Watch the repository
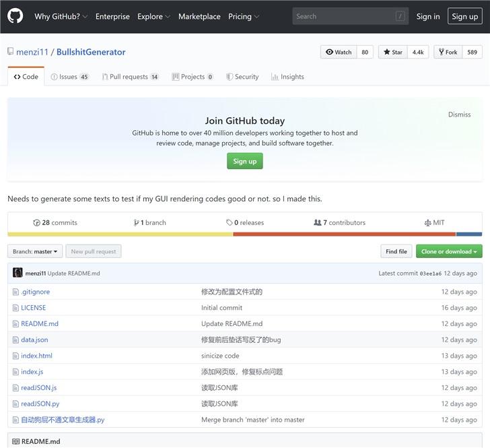Viewport: 490px width, 448px height. pyautogui.click(x=339, y=52)
